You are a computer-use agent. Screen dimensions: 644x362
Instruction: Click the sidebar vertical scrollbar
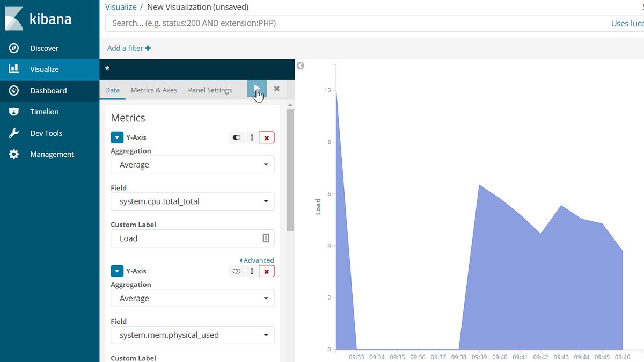pos(290,169)
